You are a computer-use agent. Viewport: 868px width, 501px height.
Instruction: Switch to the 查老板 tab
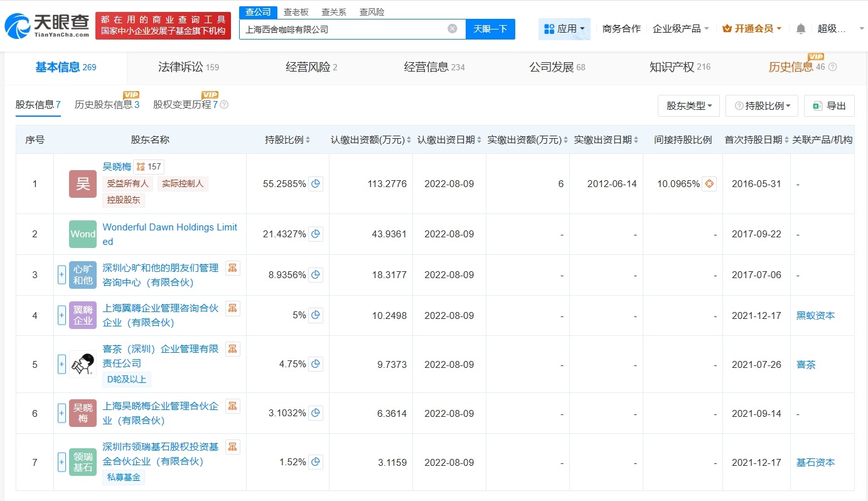click(295, 11)
